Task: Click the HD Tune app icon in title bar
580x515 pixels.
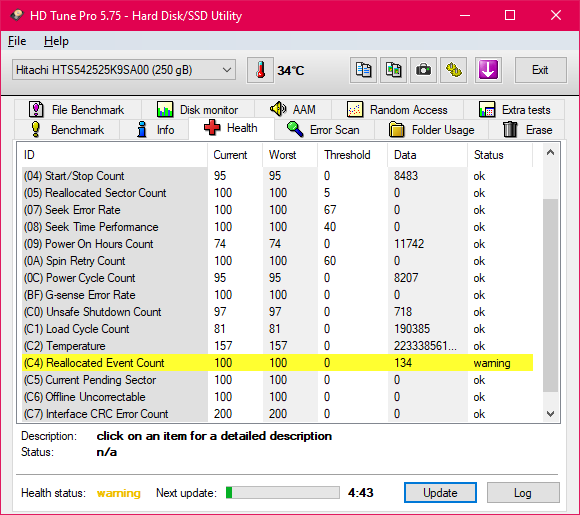Action: click(x=16, y=15)
